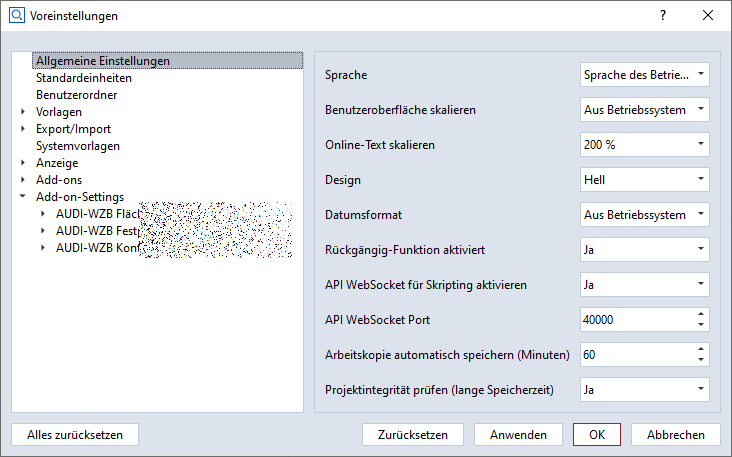Open the Datumsformat dropdown
Viewport: 732px width, 457px height.
tap(644, 215)
